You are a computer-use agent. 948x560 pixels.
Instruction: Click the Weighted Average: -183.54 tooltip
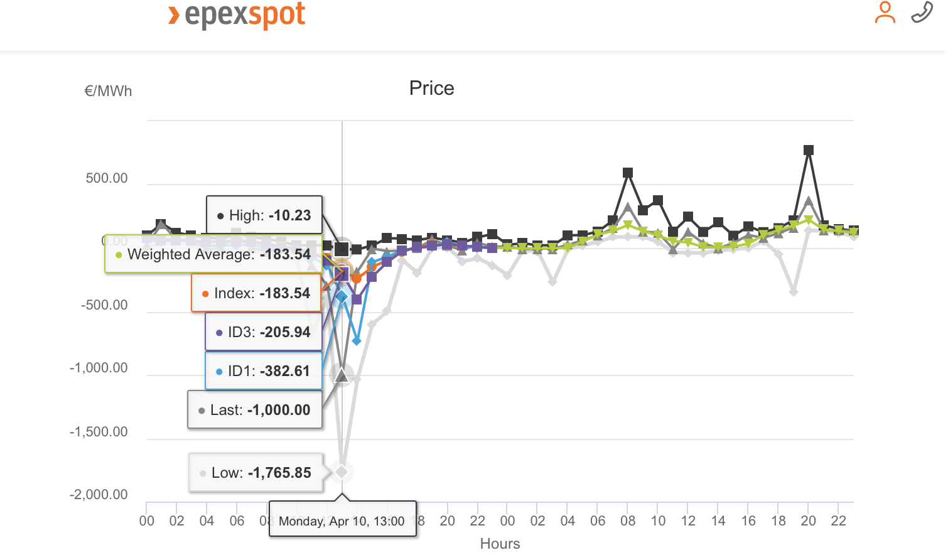click(213, 254)
